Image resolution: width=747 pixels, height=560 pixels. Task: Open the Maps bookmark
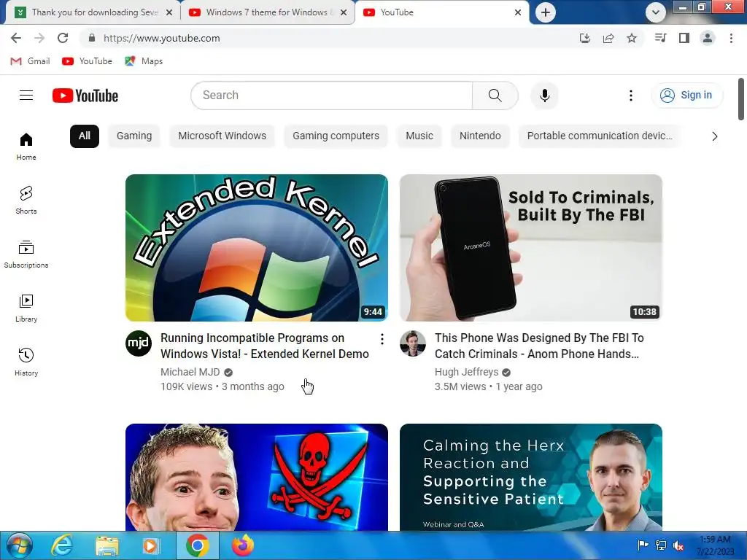(x=144, y=61)
